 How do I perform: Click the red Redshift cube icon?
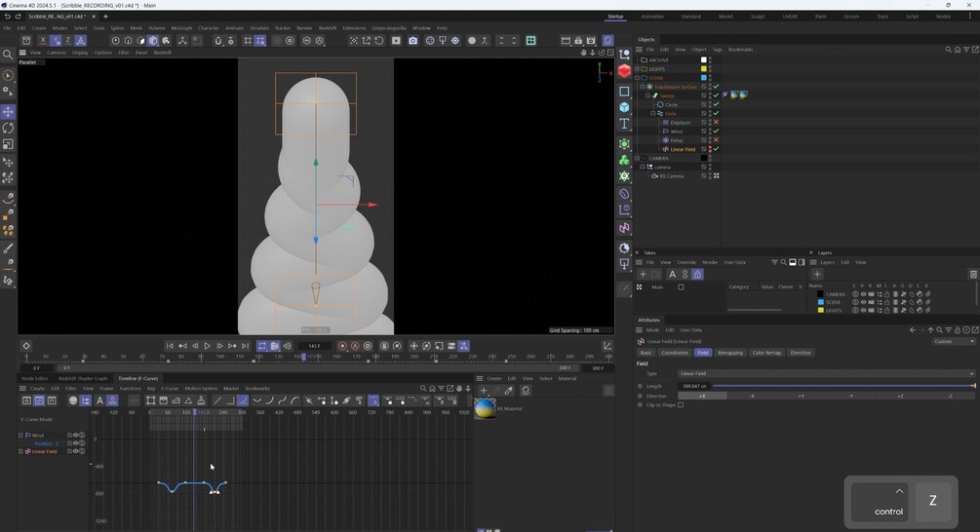click(624, 70)
